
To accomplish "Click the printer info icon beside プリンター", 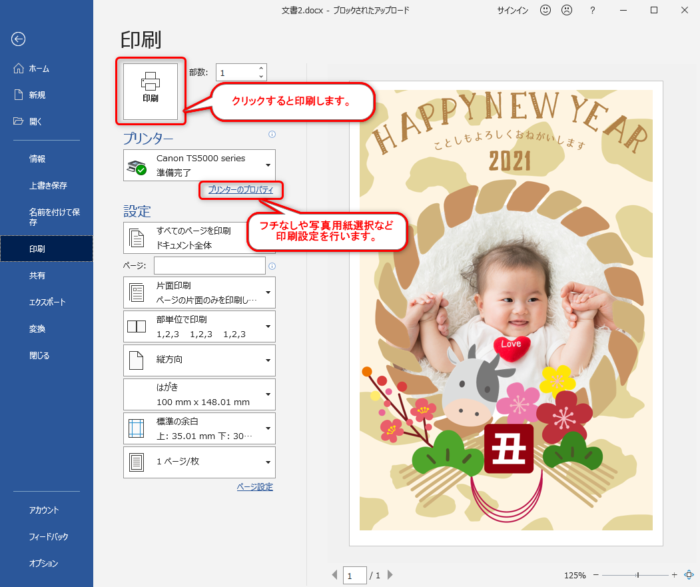I will [272, 134].
